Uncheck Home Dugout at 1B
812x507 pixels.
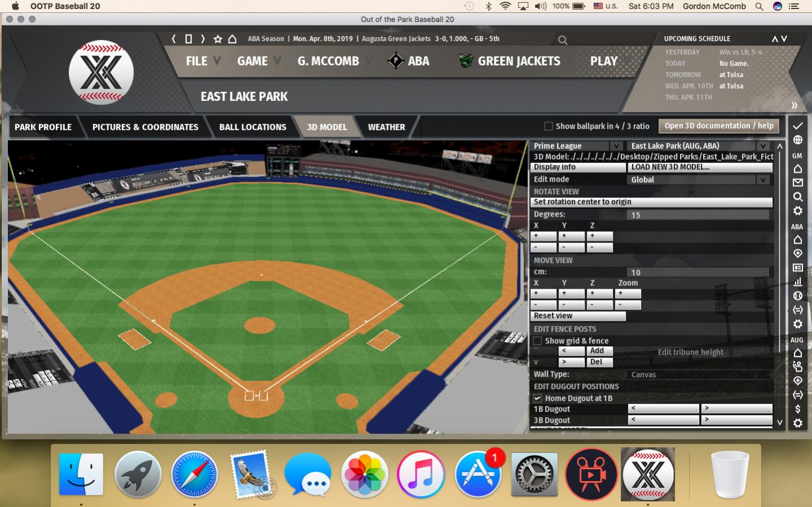coord(538,398)
